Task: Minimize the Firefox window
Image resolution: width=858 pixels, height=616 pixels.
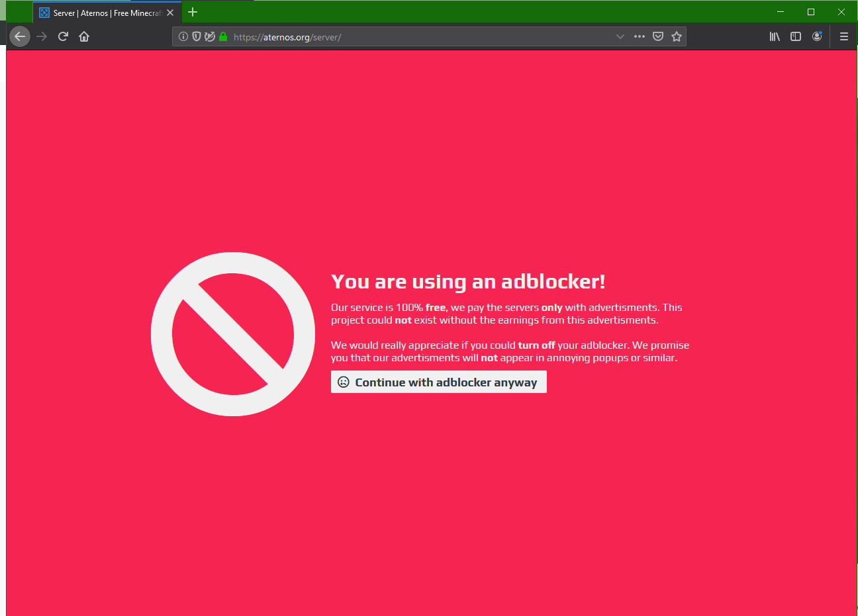Action: (781, 12)
